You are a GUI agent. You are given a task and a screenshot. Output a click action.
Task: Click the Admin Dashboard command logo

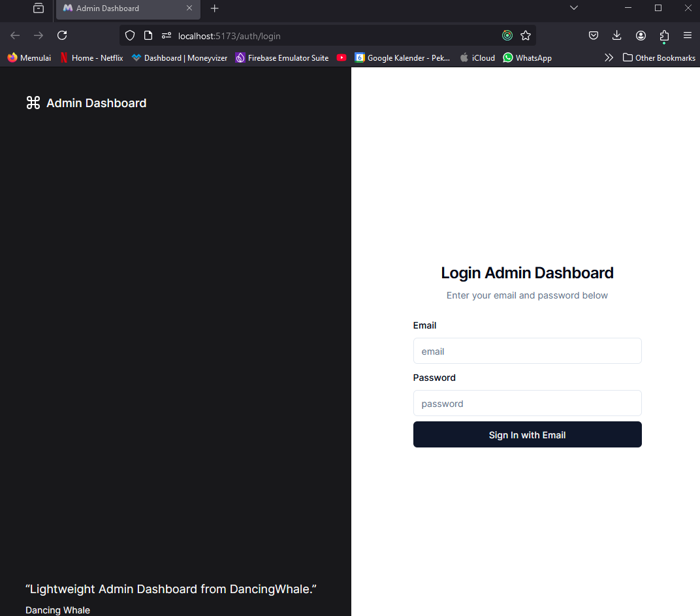33,103
